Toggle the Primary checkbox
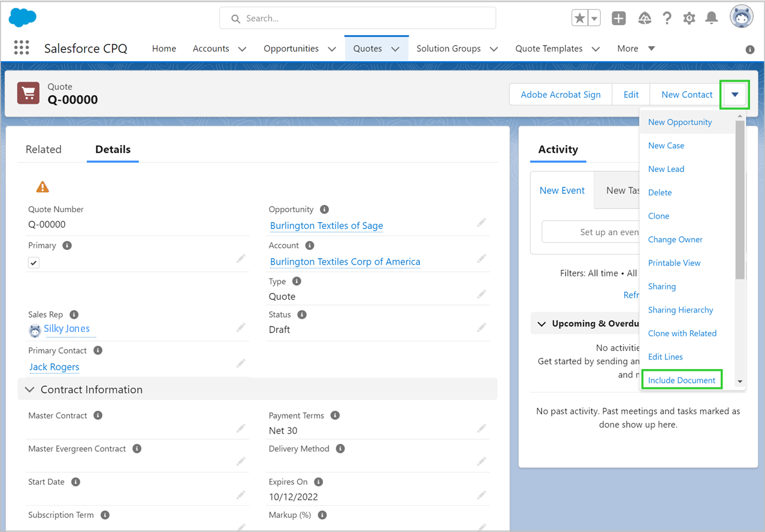765x532 pixels. point(34,262)
